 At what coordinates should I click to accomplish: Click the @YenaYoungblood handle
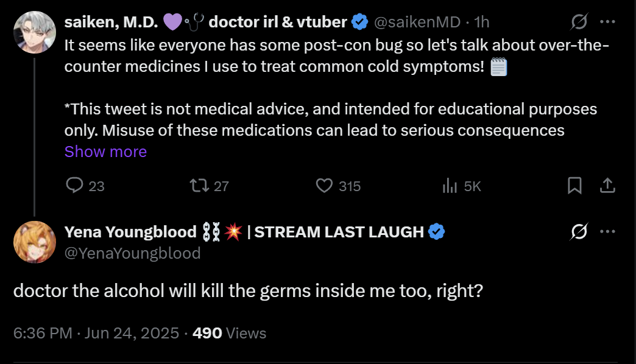132,253
